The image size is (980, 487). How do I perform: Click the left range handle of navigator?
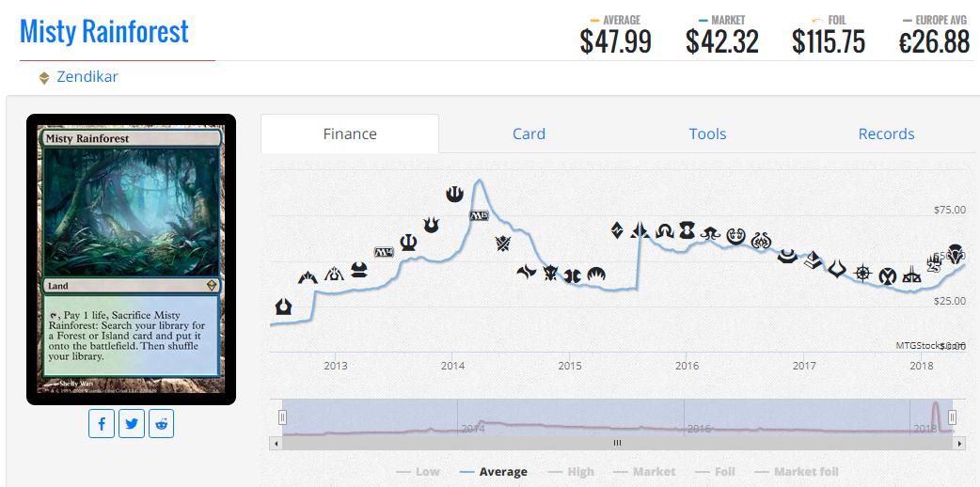(282, 417)
